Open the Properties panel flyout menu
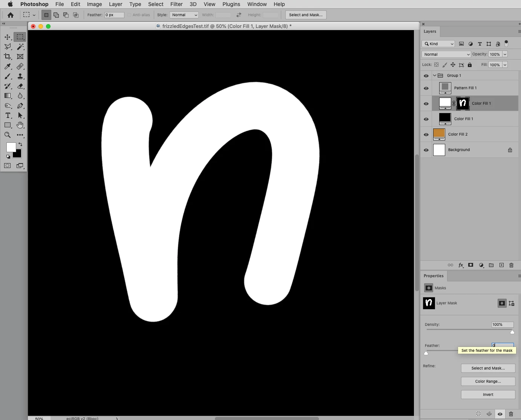 (x=519, y=276)
